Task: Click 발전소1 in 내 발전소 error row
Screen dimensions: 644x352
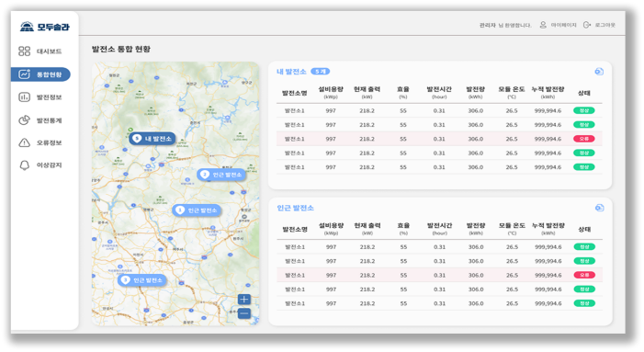Action: coord(295,139)
